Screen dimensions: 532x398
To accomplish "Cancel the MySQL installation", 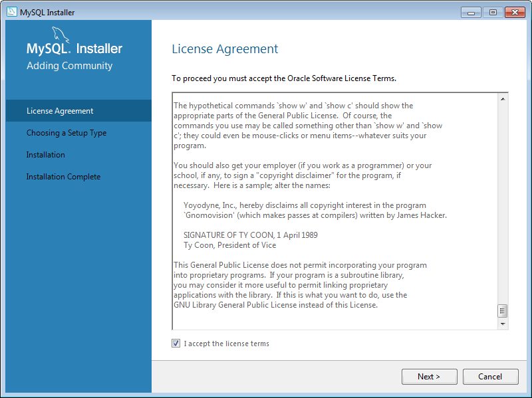I will click(x=490, y=377).
